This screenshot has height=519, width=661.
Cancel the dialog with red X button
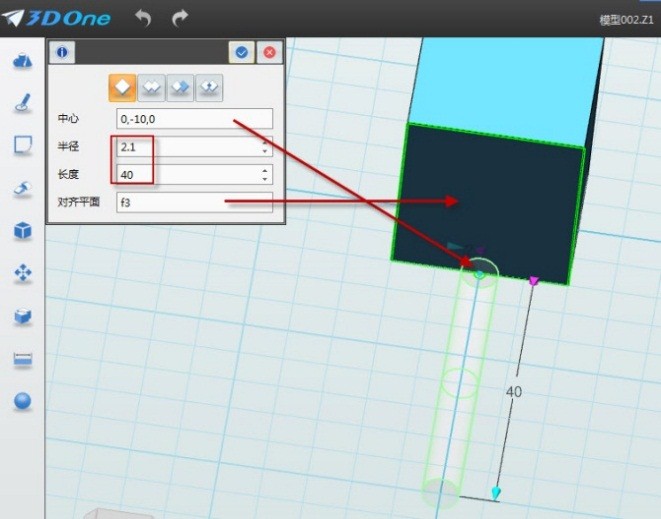268,52
